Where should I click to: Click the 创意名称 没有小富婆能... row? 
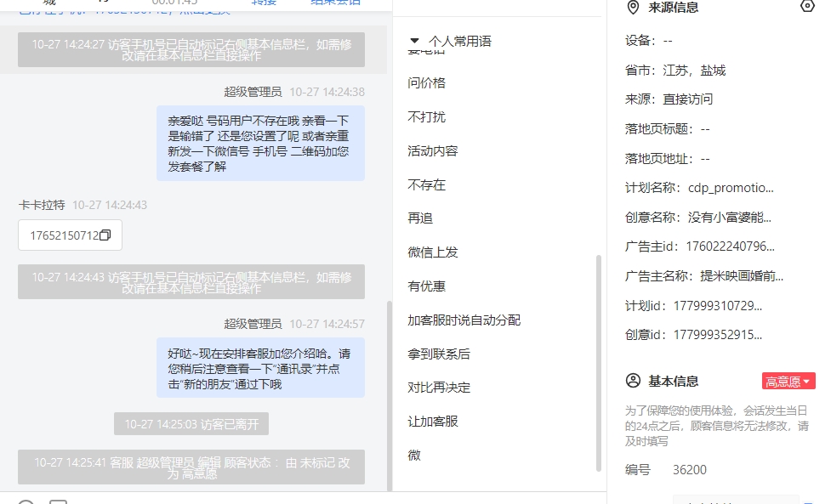pyautogui.click(x=698, y=218)
